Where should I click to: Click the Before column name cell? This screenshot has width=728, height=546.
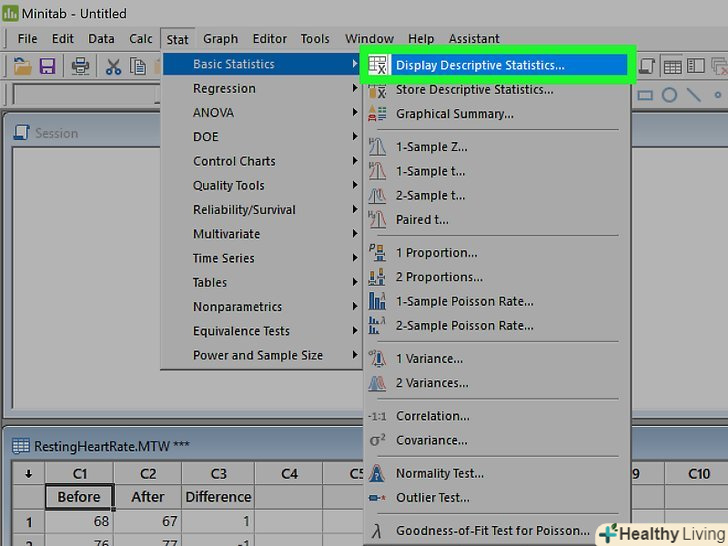point(79,497)
